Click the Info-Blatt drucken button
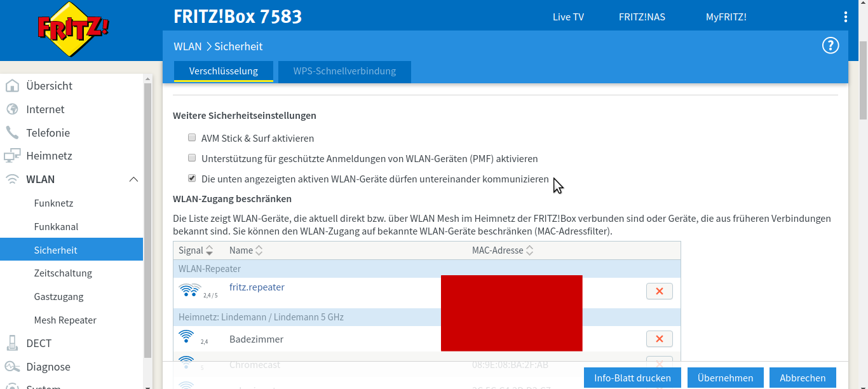The image size is (868, 389). (632, 378)
